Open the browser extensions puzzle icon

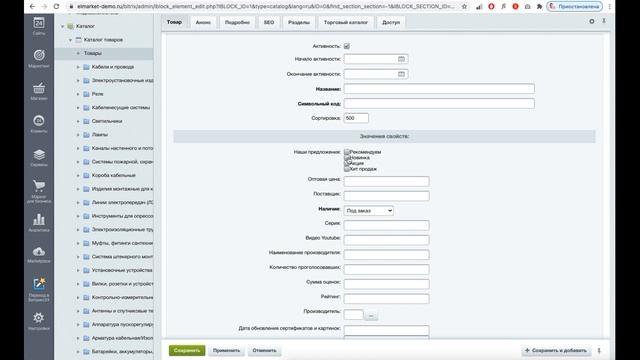539,7
